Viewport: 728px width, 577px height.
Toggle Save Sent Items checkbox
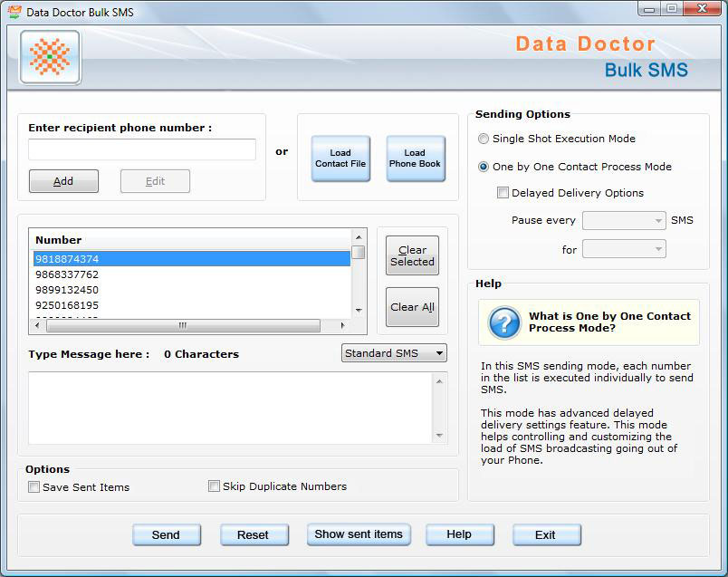tap(34, 487)
